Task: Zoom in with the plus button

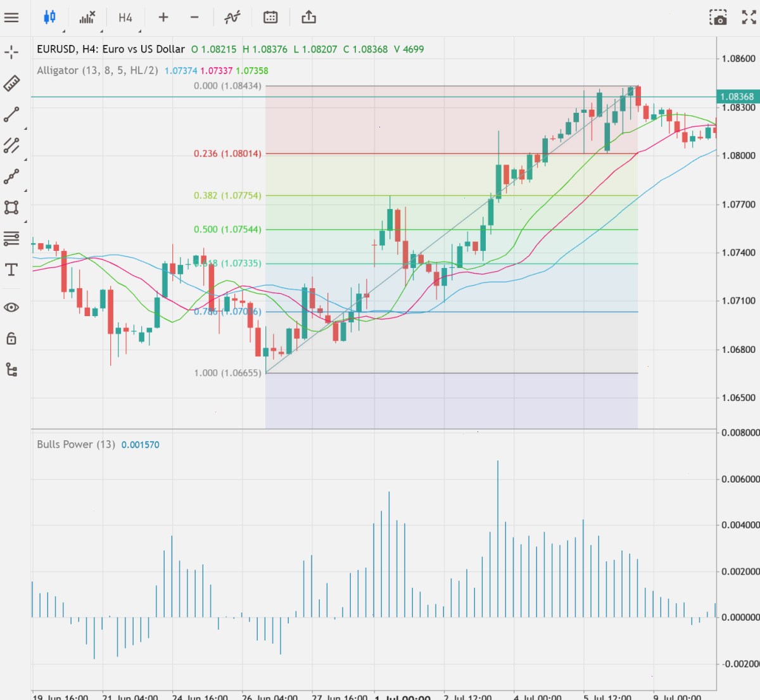Action: [163, 17]
